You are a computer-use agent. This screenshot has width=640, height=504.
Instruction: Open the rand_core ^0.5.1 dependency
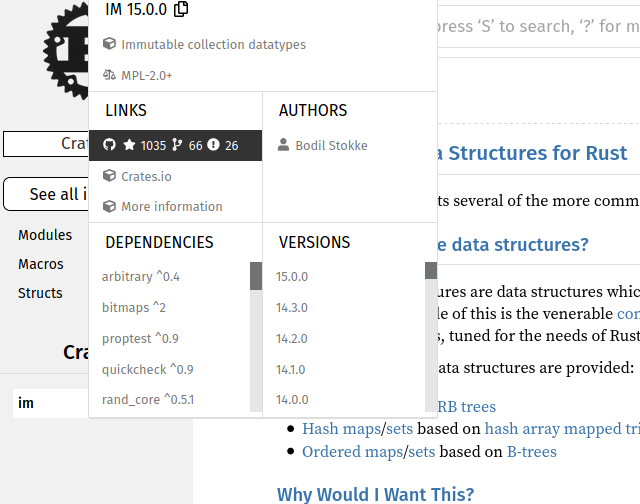pyautogui.click(x=148, y=400)
